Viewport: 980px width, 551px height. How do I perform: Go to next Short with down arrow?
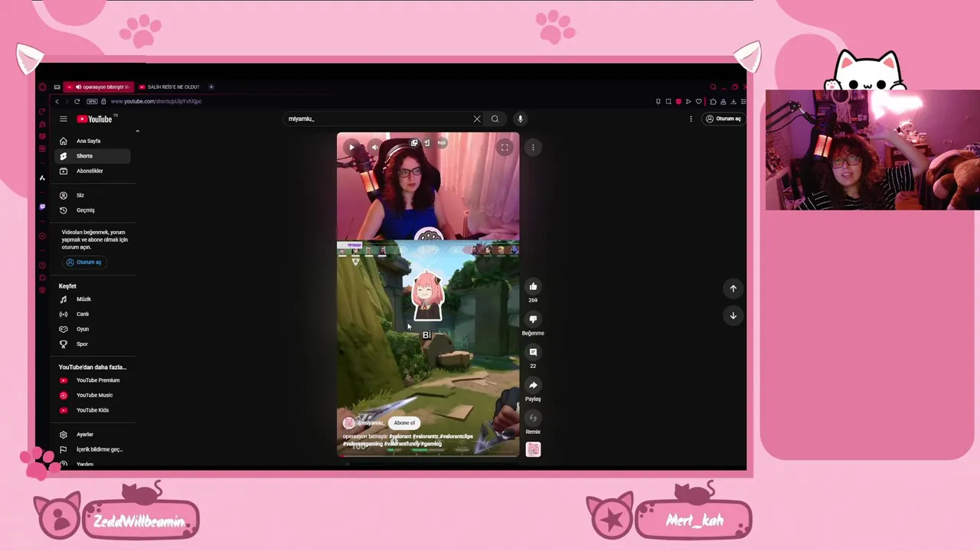coord(733,315)
